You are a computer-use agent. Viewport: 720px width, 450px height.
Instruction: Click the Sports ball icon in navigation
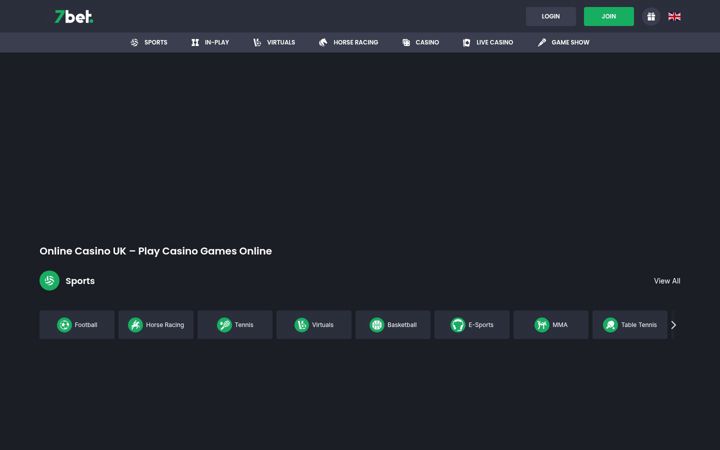point(134,42)
